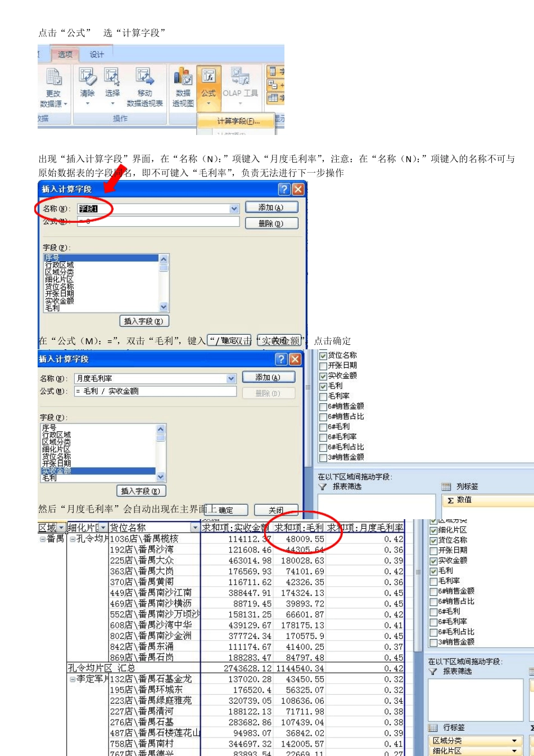Click the scroll-up arrow of the 月度毛利率 dialog field list
Viewport: 534px width, 756px height.
point(161,429)
